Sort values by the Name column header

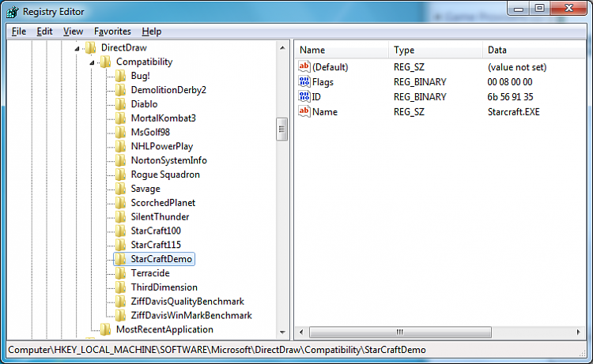[x=342, y=50]
